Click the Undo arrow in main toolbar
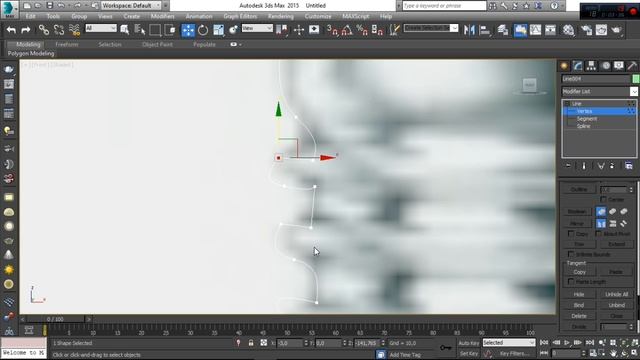This screenshot has width=640, height=360. click(x=11, y=30)
